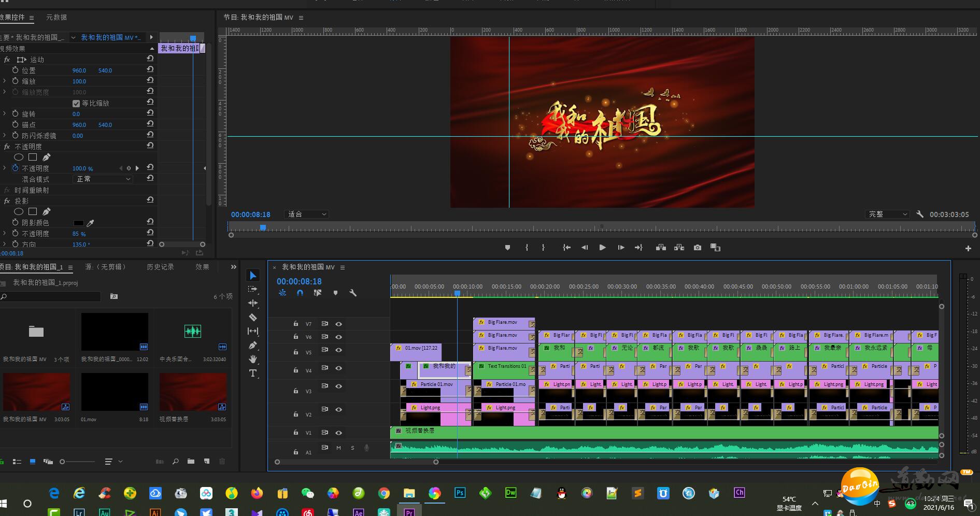Click the Extract button in program monitor

coord(679,248)
